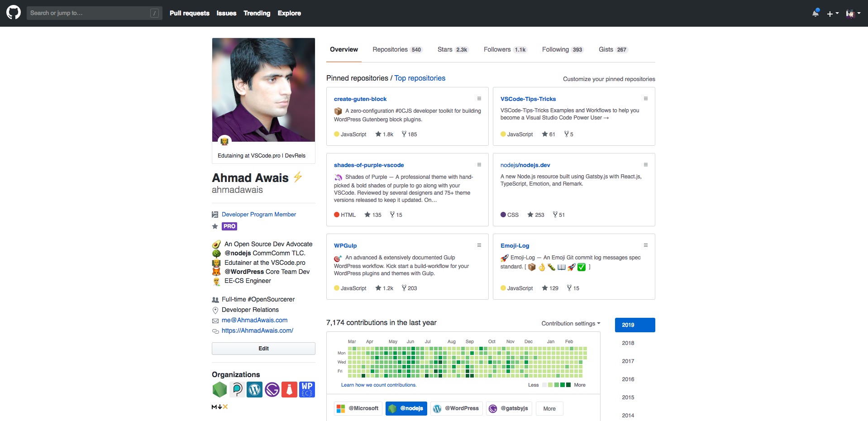Open the Gatsby organization icon
The height and width of the screenshot is (421, 868).
point(272,389)
